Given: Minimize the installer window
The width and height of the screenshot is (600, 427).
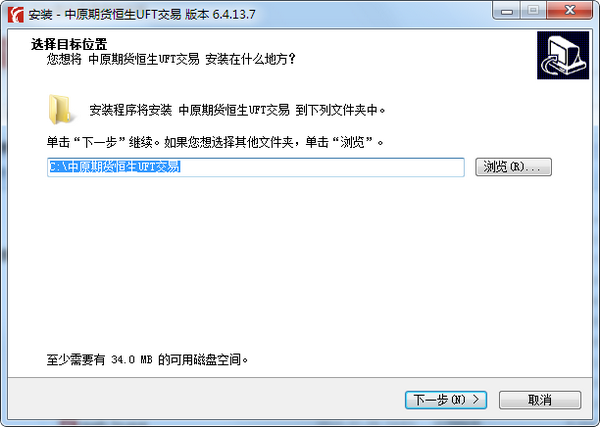Looking at the screenshot, I should click(507, 11).
